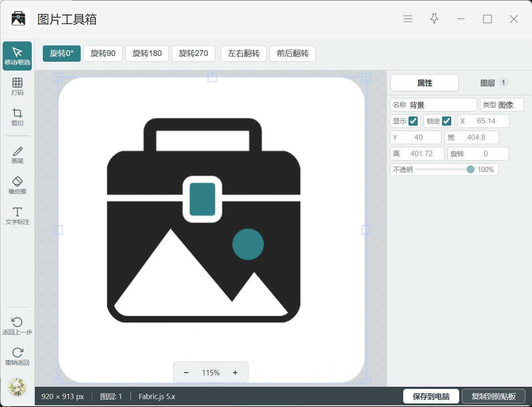Switch to the 属性 tab
Screen dimensions: 532x407
(x=424, y=83)
